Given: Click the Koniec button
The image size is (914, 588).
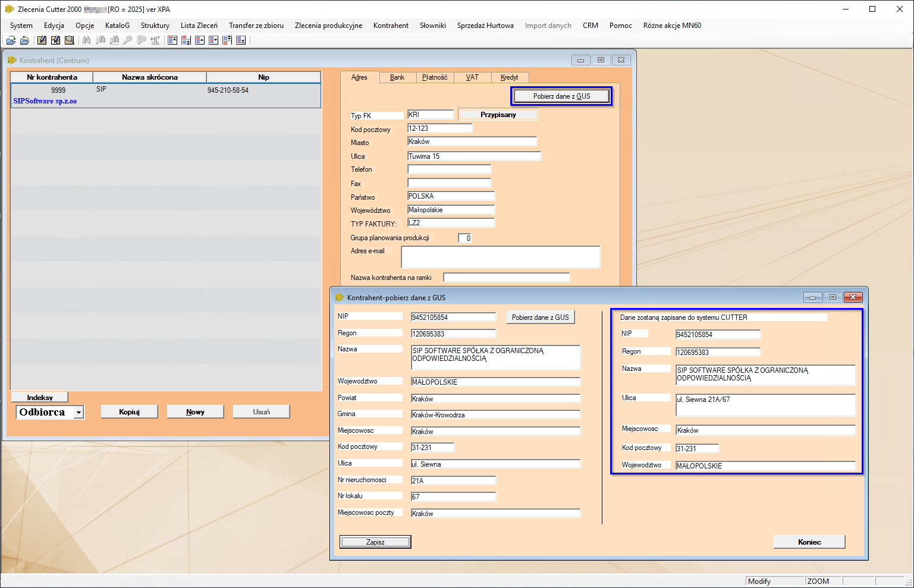Looking at the screenshot, I should (809, 542).
